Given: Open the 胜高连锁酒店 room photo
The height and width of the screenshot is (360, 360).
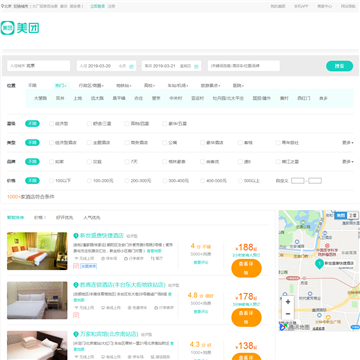Looking at the screenshot, I should pyautogui.click(x=37, y=300).
